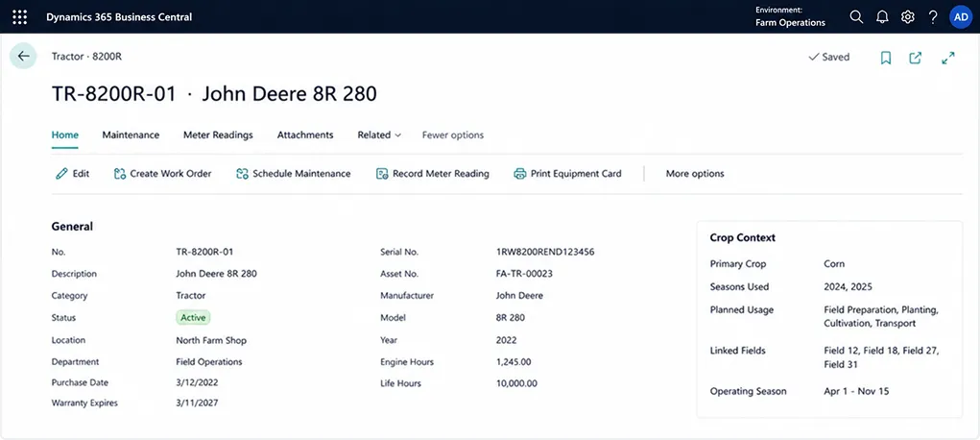Click the Print Equipment Card label

coord(576,173)
